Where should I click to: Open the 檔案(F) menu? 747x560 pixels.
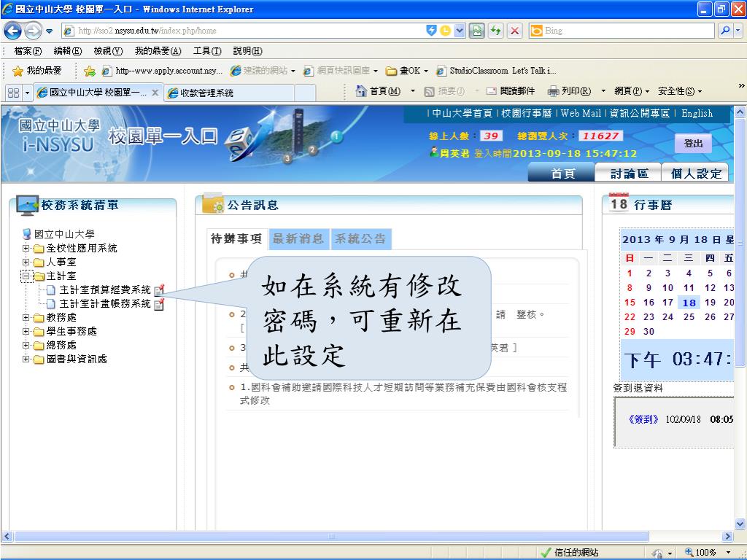28,51
